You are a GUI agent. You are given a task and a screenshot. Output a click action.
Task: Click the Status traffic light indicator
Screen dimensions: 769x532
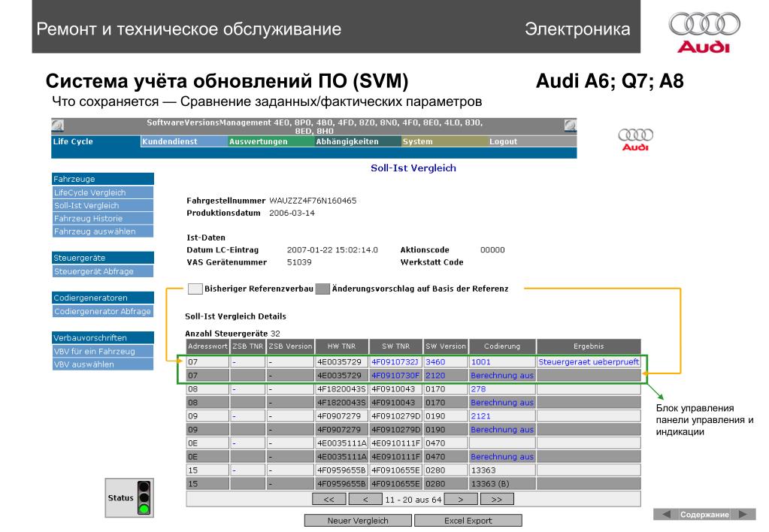click(144, 497)
